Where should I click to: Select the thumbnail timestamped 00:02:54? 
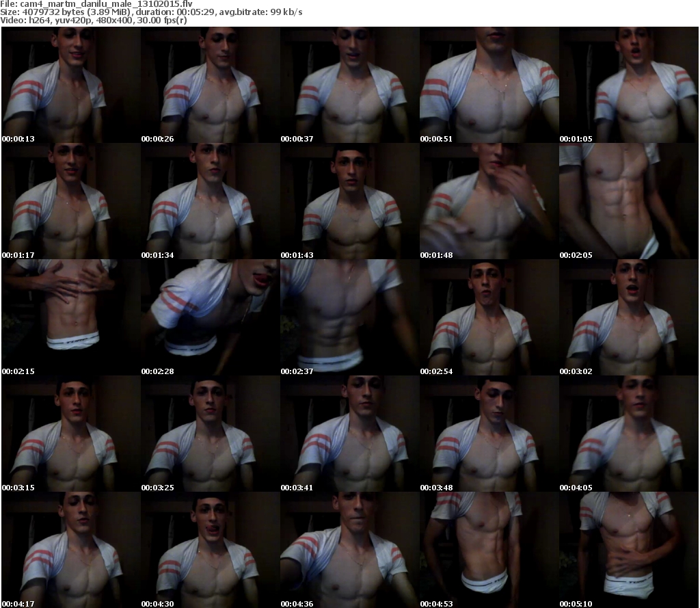(x=489, y=317)
